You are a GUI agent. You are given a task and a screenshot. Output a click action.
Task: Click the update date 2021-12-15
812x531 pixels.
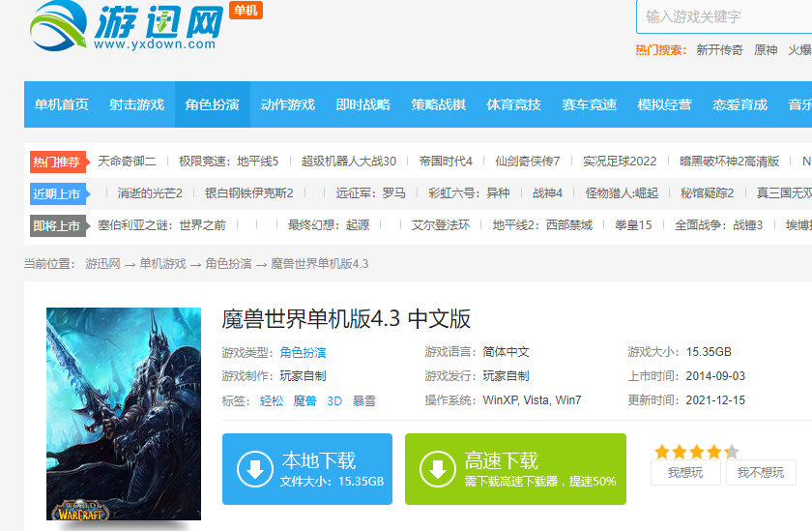click(715, 399)
